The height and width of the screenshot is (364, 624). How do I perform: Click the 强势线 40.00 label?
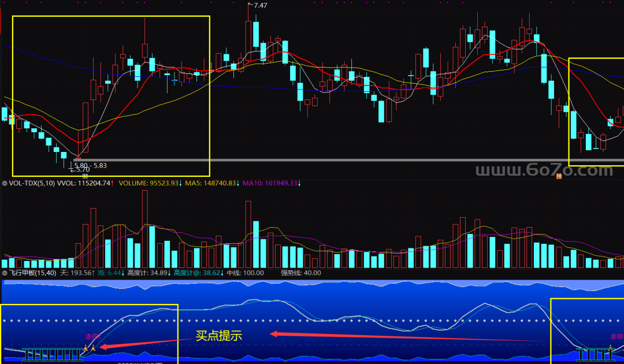(x=300, y=273)
